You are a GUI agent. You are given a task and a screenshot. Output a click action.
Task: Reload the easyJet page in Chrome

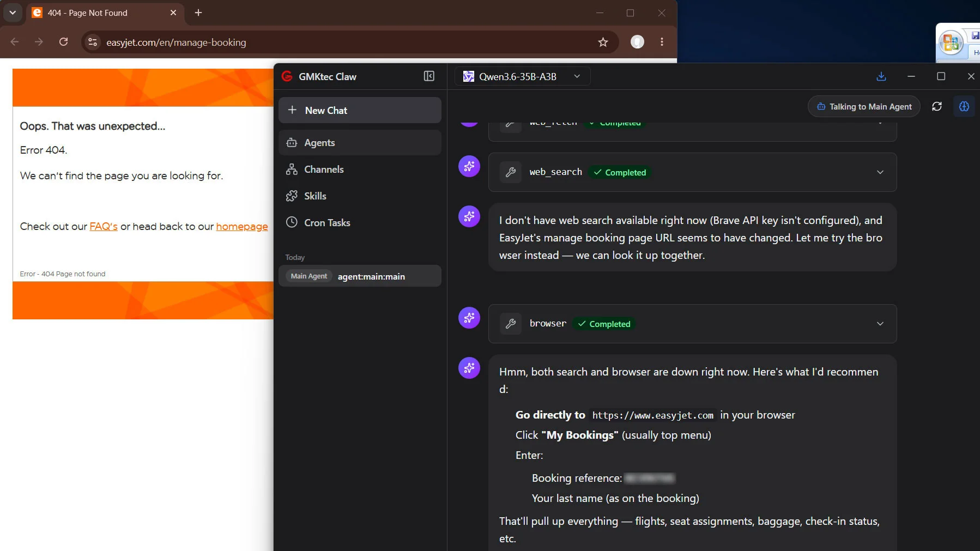(x=63, y=42)
